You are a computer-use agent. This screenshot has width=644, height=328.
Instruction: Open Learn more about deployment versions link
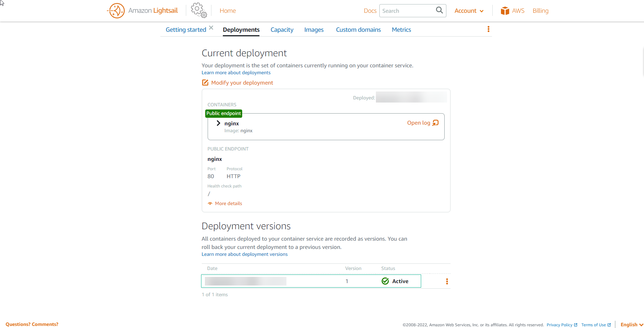coord(245,254)
